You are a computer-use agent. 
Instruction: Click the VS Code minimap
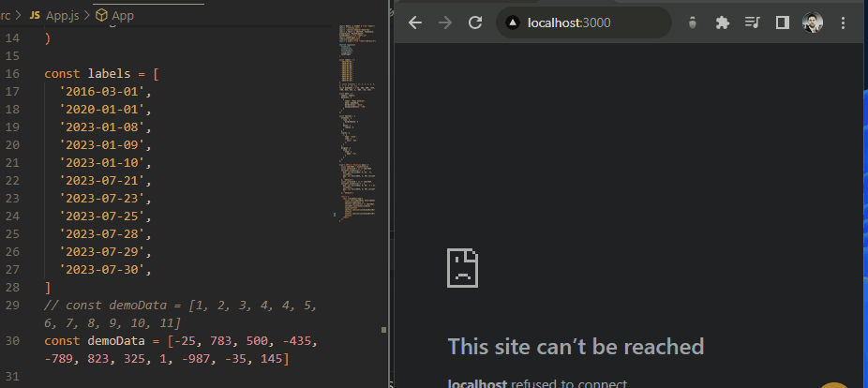pyautogui.click(x=357, y=122)
